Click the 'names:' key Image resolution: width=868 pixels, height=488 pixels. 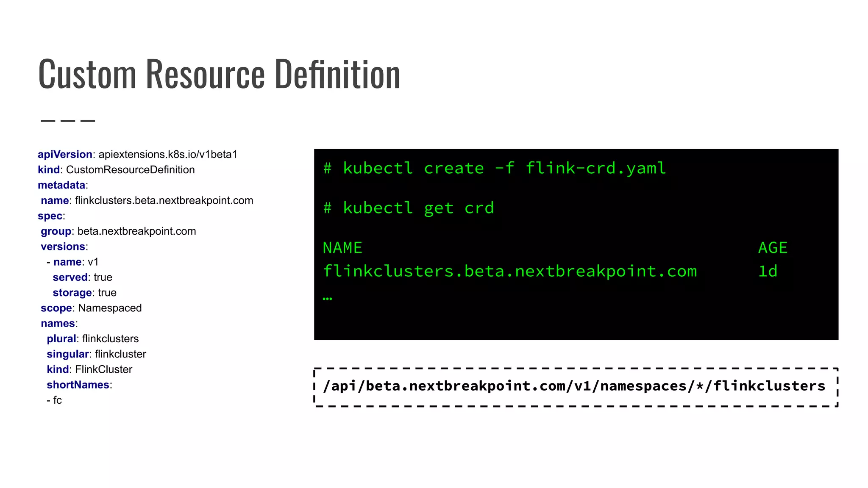tap(59, 323)
